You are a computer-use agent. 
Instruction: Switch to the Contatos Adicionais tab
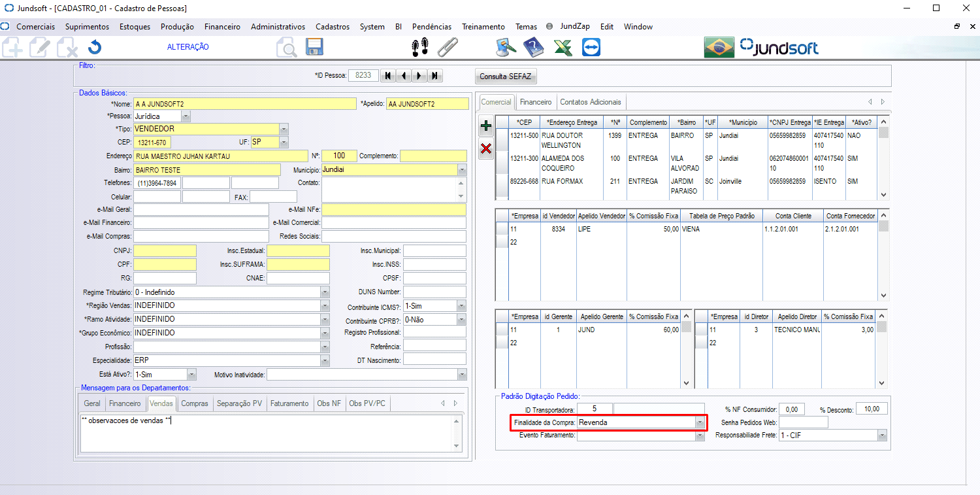pos(591,102)
